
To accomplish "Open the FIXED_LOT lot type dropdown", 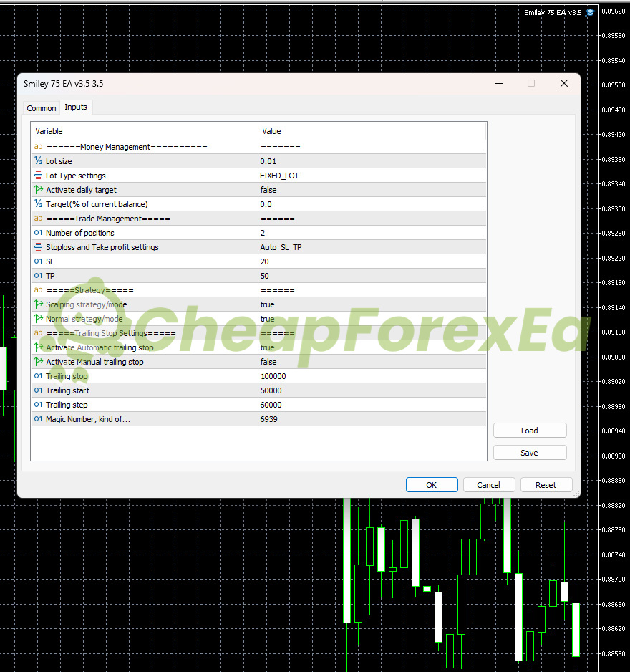I will pyautogui.click(x=372, y=176).
